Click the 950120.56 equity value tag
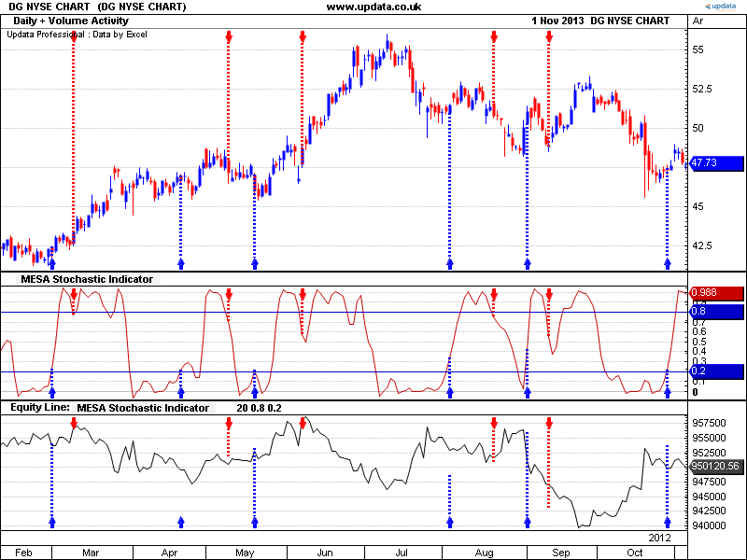 [715, 465]
